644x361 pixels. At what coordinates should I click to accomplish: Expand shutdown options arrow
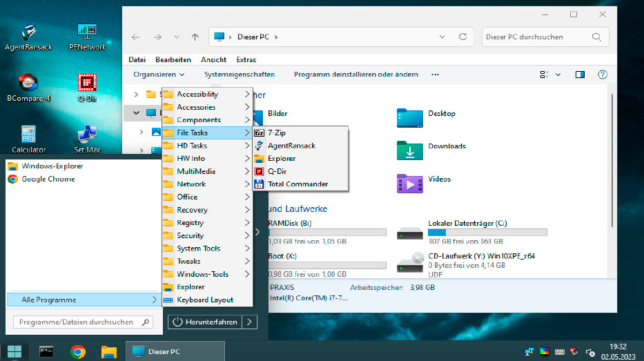250,322
